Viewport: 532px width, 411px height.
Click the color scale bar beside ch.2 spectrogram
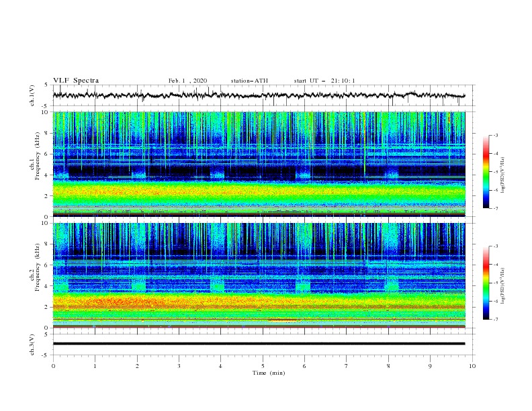coord(486,283)
